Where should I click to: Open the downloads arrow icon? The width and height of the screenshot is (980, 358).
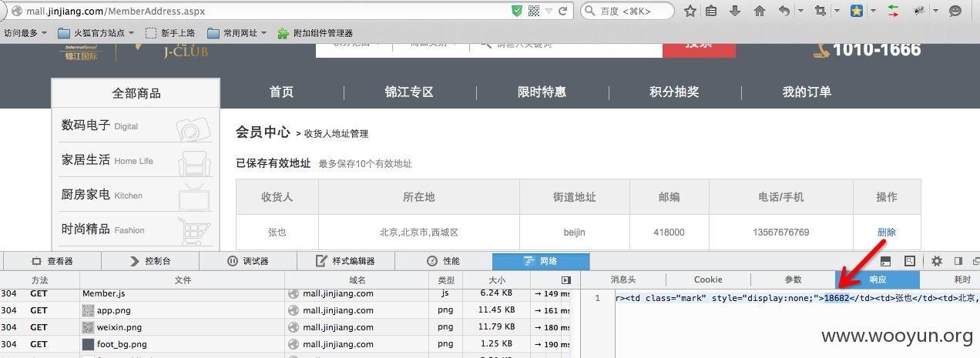pos(735,11)
